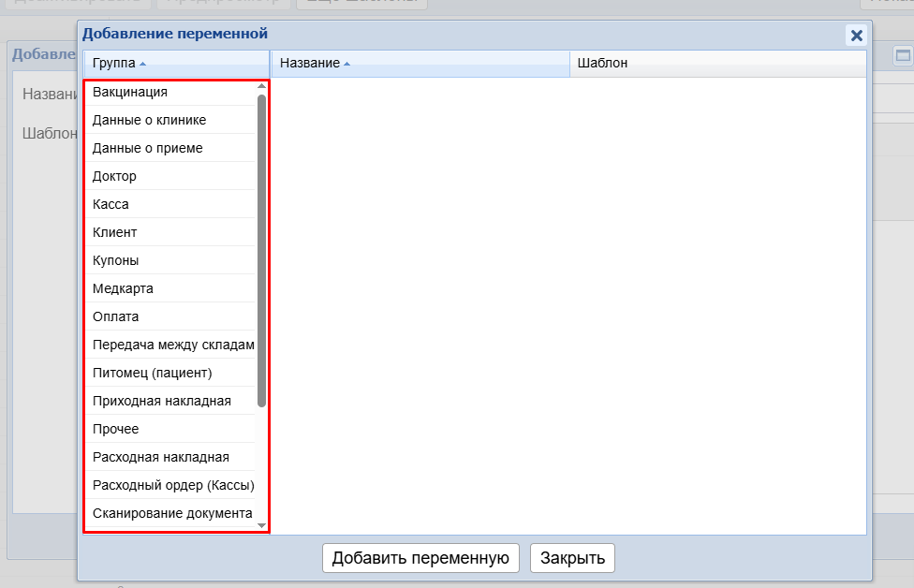Click the Добавить переменную button
This screenshot has width=914, height=588.
[x=420, y=558]
